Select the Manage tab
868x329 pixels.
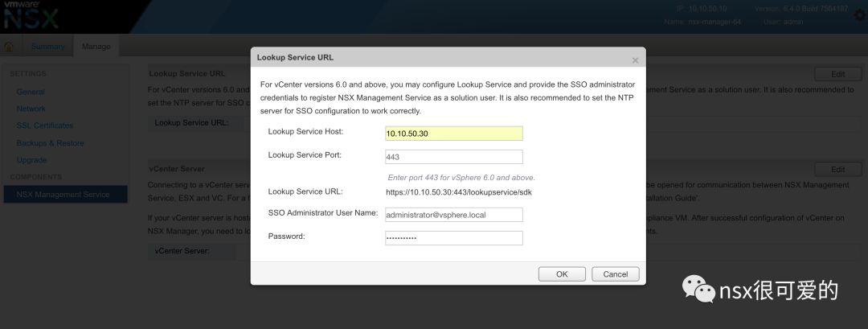[x=96, y=47]
